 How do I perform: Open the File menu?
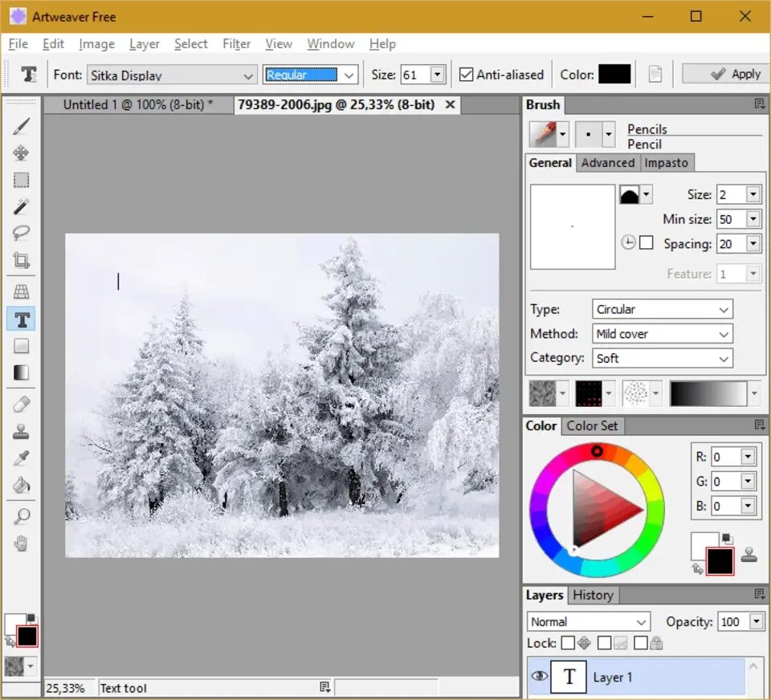click(x=18, y=43)
